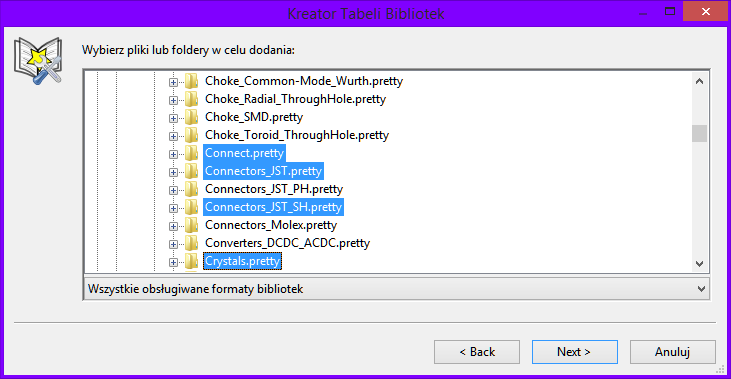Click the folder icon beside Connect.pretty
The image size is (731, 379).
click(x=191, y=153)
